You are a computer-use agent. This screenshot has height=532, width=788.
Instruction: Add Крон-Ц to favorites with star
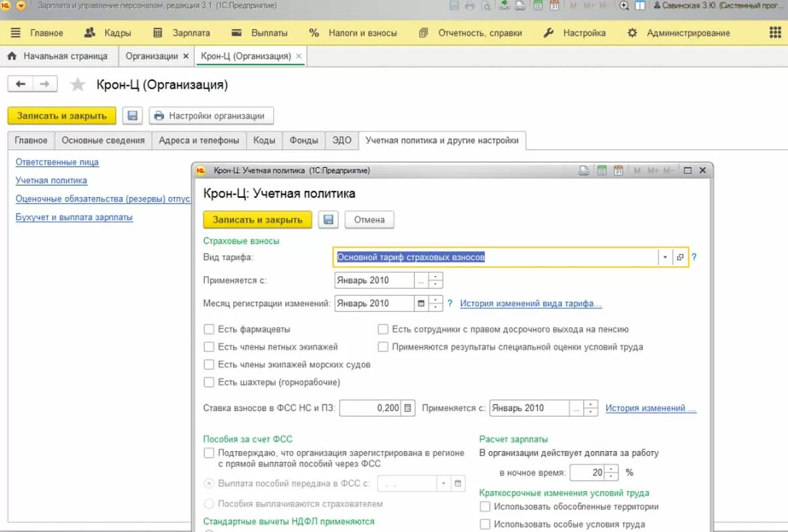77,84
